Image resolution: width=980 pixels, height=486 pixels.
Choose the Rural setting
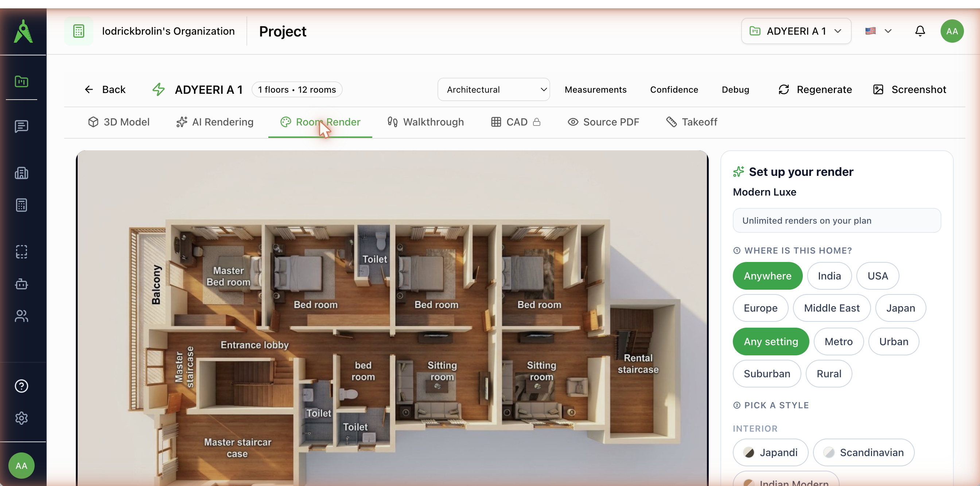(x=829, y=373)
